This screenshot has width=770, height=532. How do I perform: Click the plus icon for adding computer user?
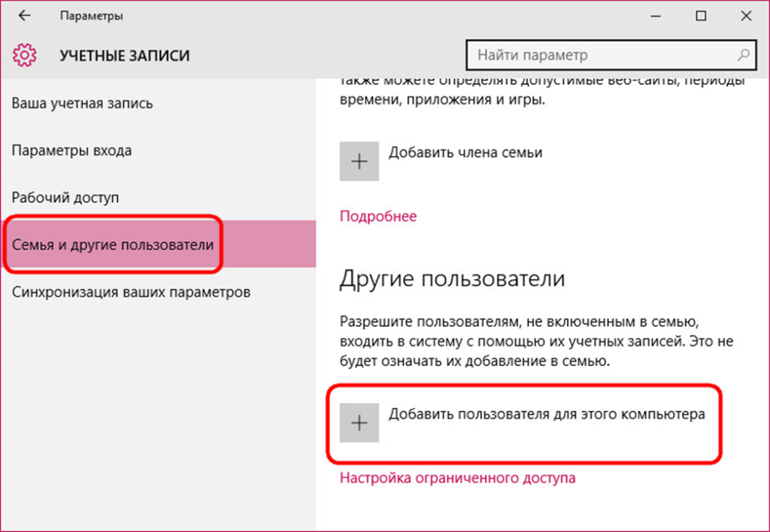(x=359, y=423)
